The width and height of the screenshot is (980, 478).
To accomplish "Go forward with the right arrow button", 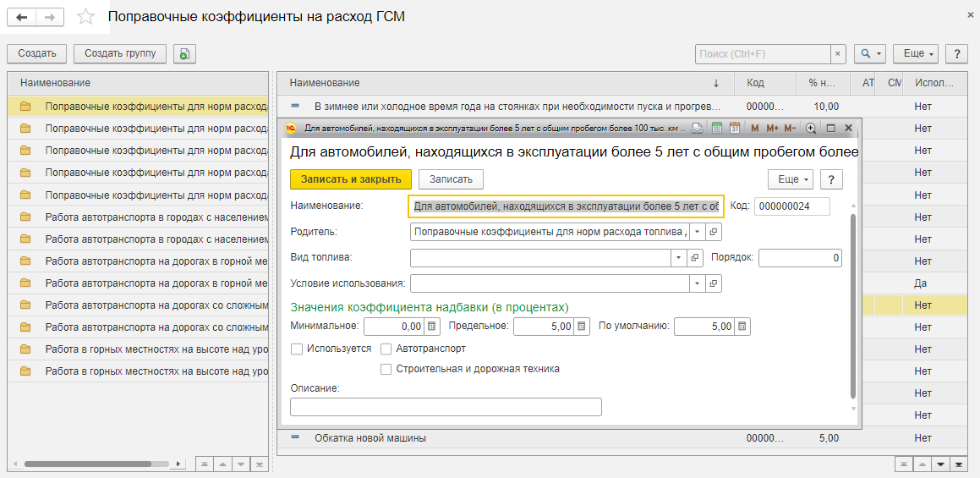I will tap(50, 17).
